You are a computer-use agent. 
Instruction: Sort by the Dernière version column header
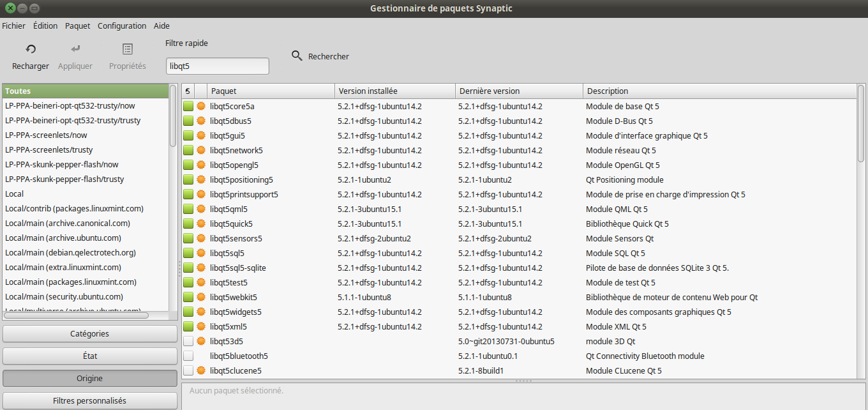[x=518, y=91]
